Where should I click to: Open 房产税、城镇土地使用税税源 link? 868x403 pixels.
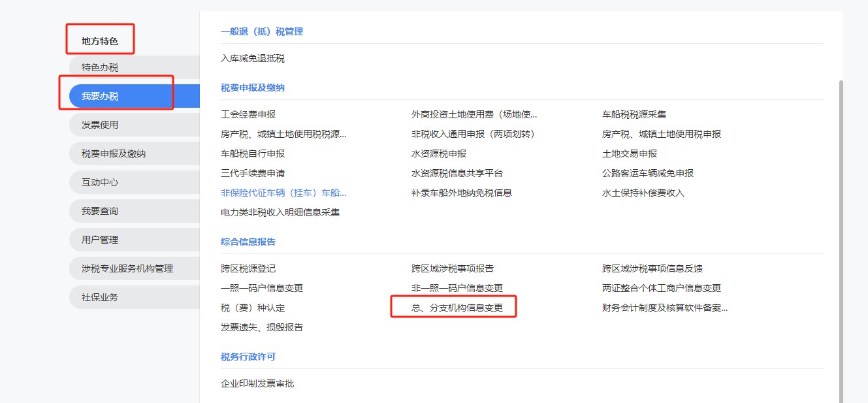pyautogui.click(x=283, y=134)
